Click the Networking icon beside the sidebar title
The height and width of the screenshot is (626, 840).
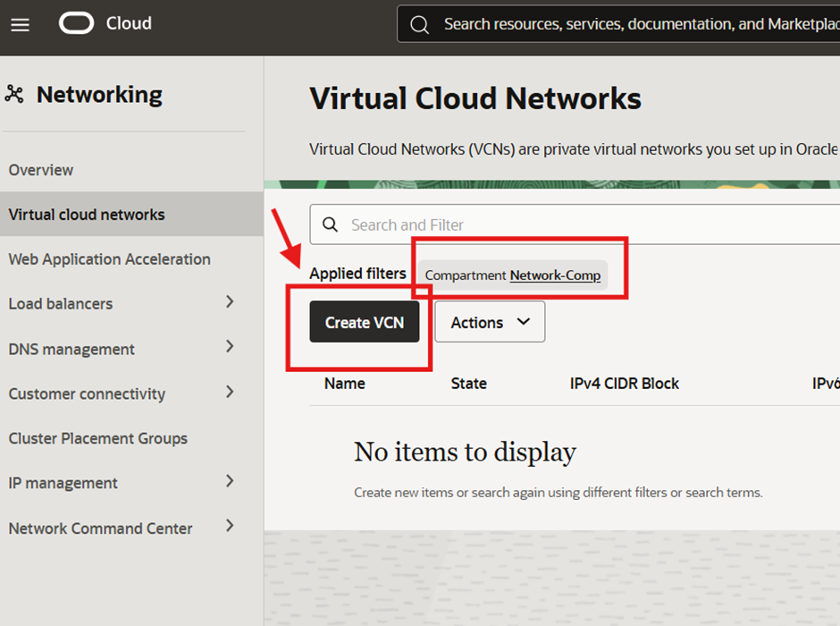pos(14,94)
